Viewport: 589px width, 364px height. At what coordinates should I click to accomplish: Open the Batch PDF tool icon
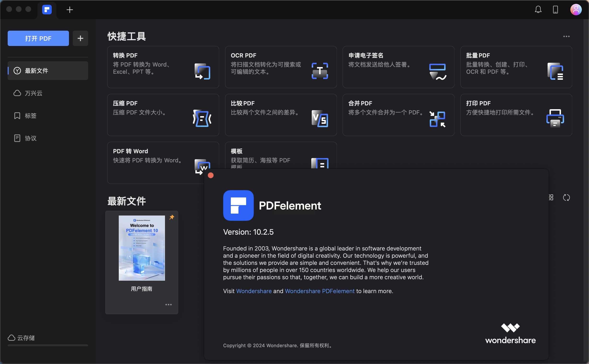[555, 71]
